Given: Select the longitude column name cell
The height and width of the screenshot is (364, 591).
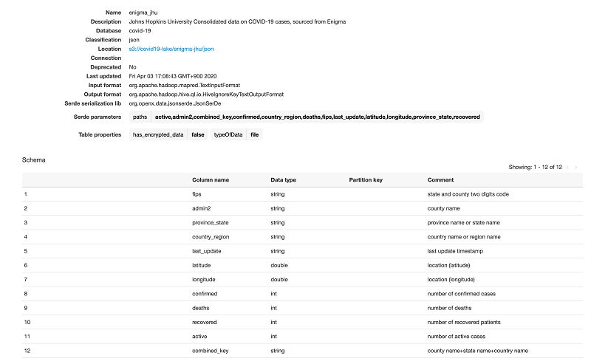Looking at the screenshot, I should pos(204,280).
